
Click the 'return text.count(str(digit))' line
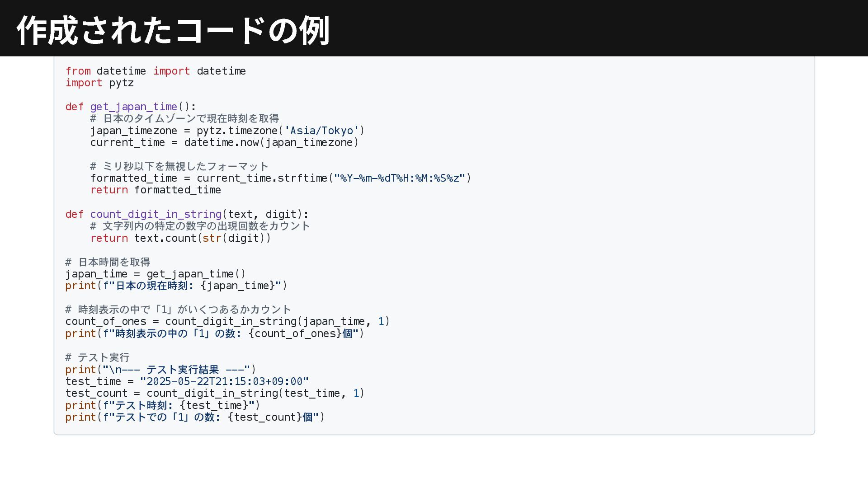[x=180, y=238]
